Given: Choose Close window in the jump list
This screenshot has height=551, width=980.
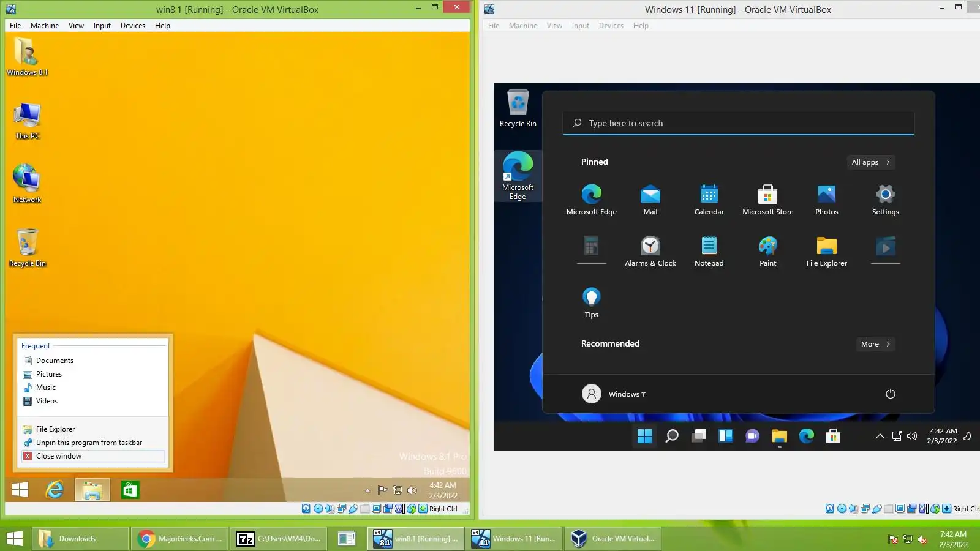Looking at the screenshot, I should coord(92,456).
